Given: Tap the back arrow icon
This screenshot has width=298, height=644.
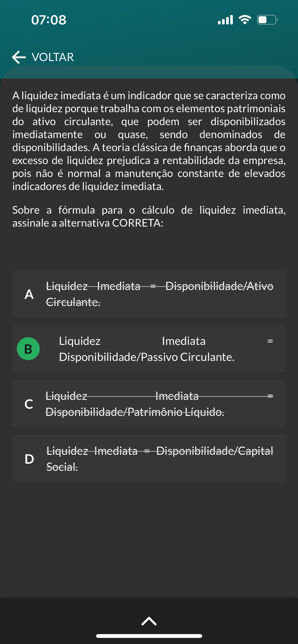Looking at the screenshot, I should point(19,57).
